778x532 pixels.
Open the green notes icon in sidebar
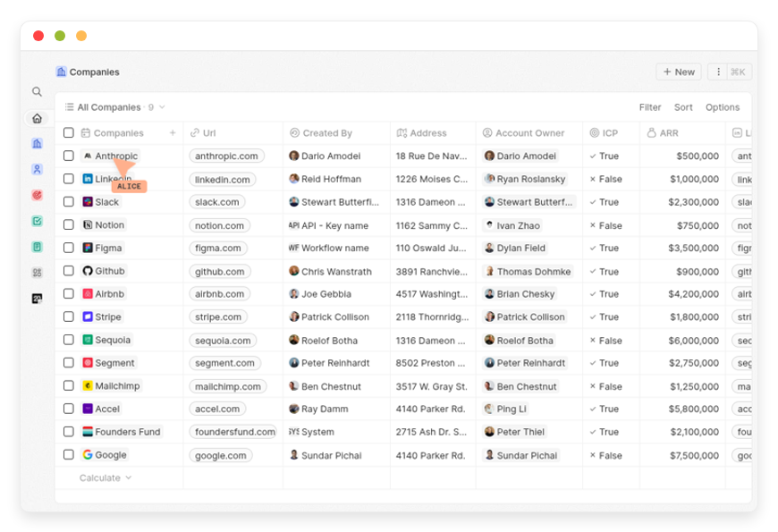(x=38, y=247)
